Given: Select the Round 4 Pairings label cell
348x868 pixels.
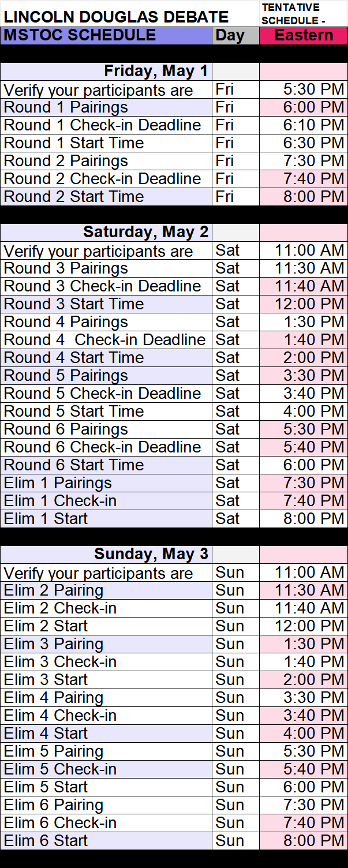Looking at the screenshot, I should click(x=106, y=322).
